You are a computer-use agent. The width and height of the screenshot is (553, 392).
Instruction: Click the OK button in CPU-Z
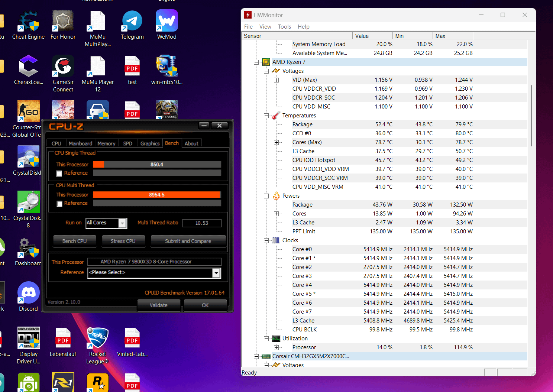coord(205,305)
